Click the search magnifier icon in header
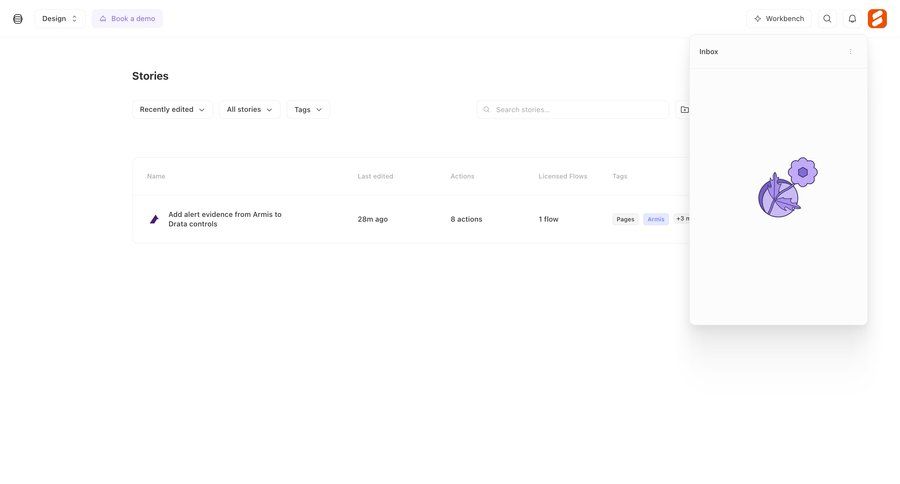The height and width of the screenshot is (484, 900). (827, 18)
